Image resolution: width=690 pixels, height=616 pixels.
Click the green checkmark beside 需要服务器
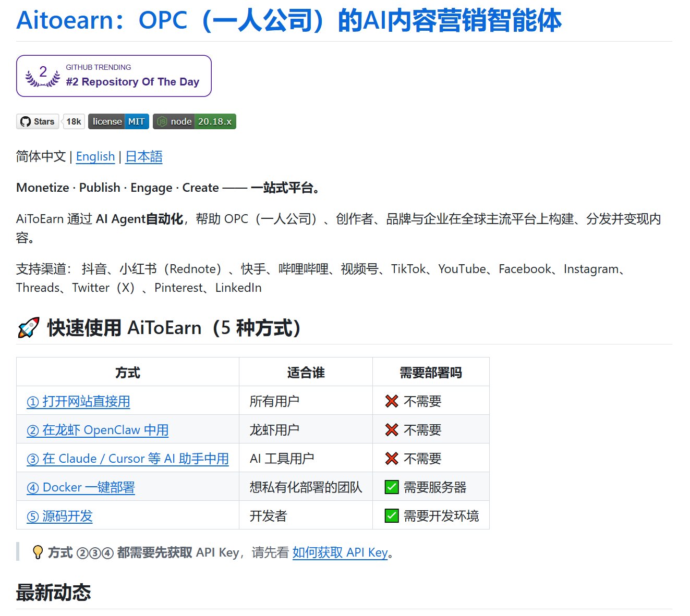pyautogui.click(x=392, y=487)
